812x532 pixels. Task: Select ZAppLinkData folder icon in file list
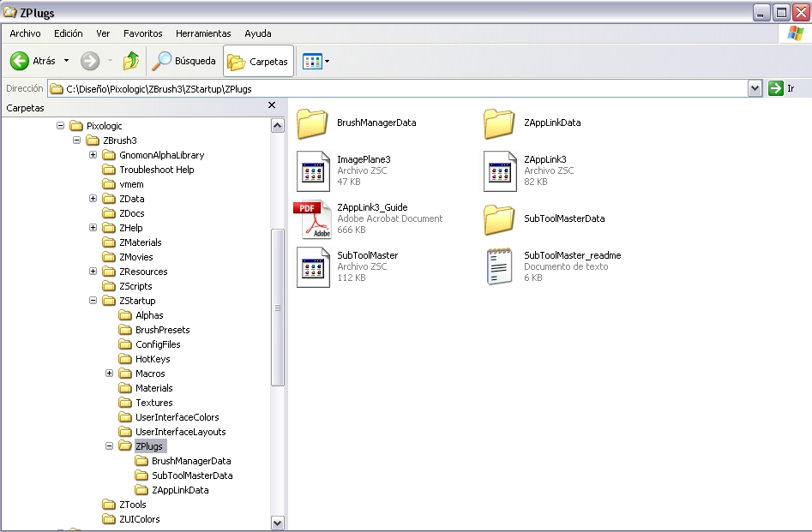pyautogui.click(x=499, y=124)
